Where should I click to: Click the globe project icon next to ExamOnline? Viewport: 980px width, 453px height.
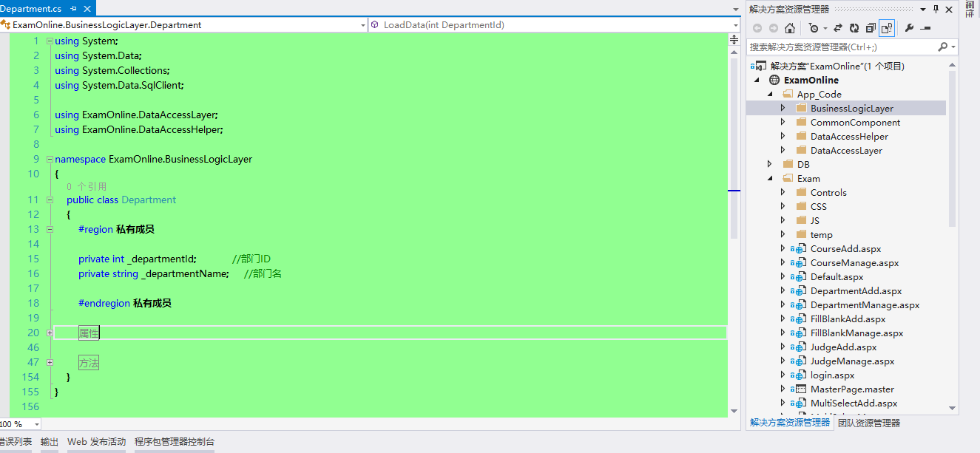click(774, 80)
